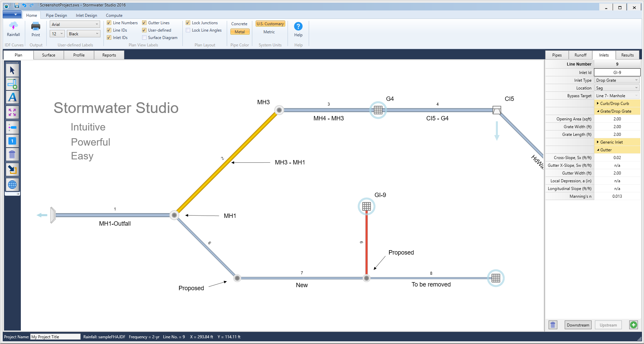Open the Location Sag dropdown

pos(617,88)
